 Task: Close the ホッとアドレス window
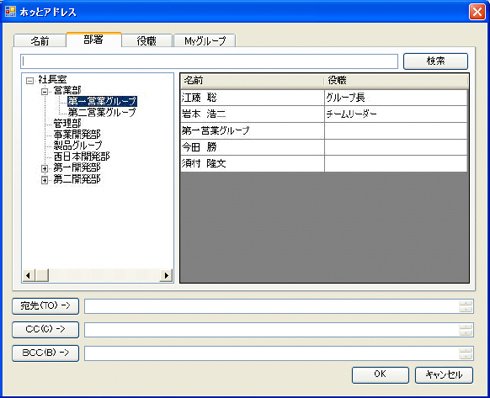[477, 12]
